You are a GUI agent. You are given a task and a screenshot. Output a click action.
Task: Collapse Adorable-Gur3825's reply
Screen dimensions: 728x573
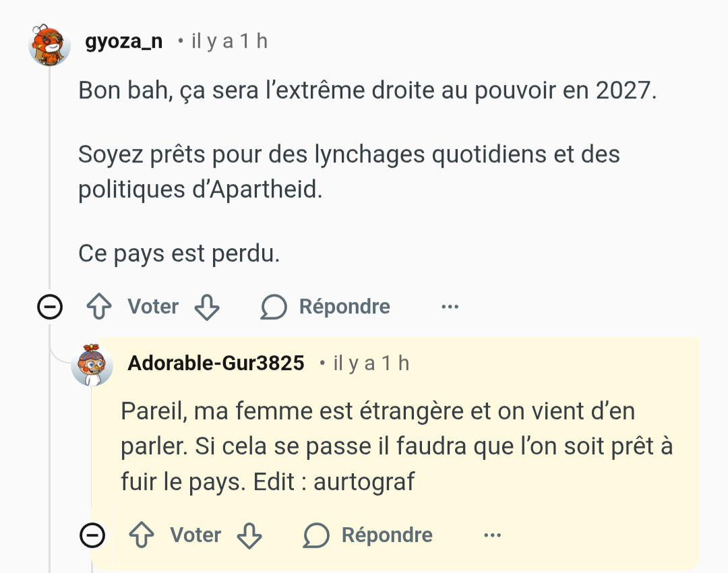[92, 536]
